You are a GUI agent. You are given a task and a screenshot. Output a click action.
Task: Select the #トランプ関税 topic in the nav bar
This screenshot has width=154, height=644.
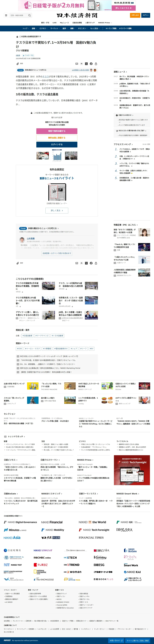[x=111, y=29]
